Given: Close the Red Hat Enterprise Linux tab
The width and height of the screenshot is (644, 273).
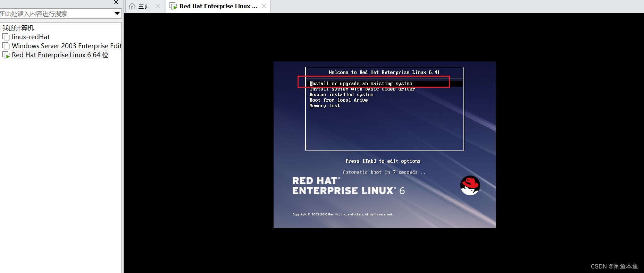Looking at the screenshot, I should point(264,6).
